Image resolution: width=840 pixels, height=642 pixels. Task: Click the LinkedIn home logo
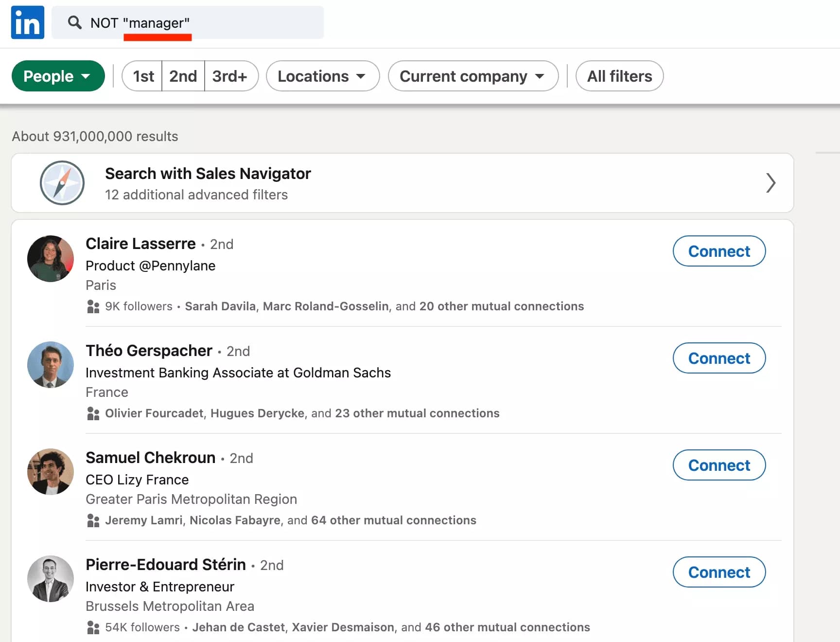[x=27, y=22]
